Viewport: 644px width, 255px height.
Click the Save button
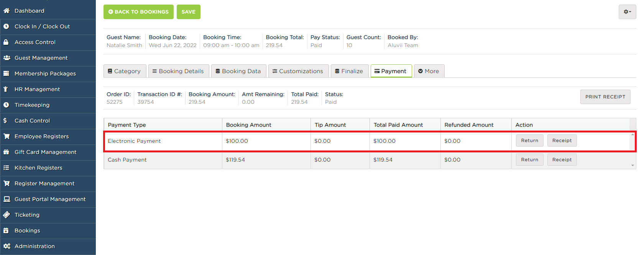pos(189,12)
